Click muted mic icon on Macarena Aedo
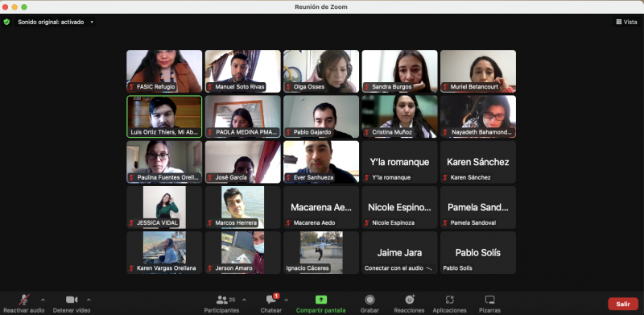The image size is (644, 315). click(x=288, y=223)
